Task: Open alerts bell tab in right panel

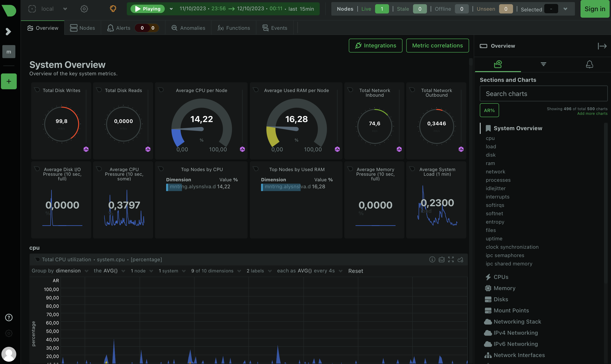Action: click(589, 64)
